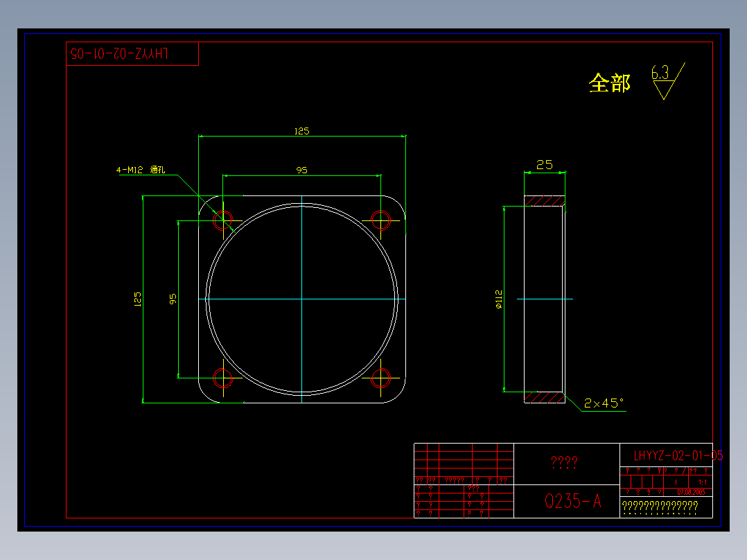
Task: Pick the lower-left M12 hole circle
Action: pyautogui.click(x=222, y=378)
